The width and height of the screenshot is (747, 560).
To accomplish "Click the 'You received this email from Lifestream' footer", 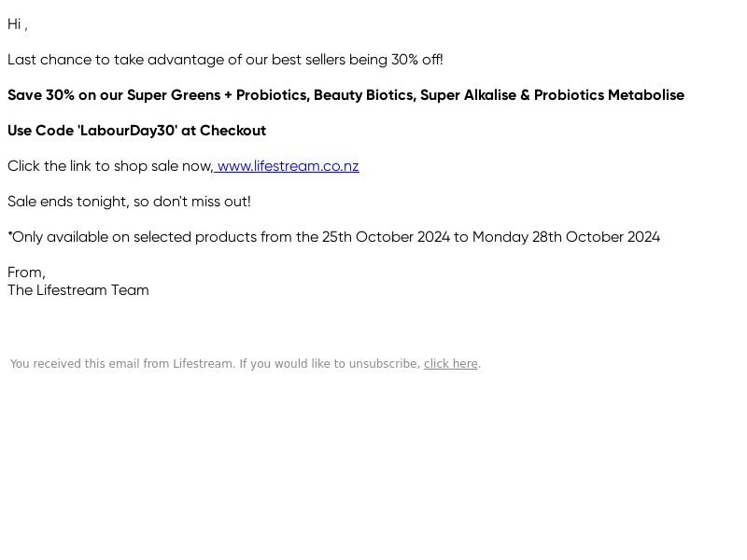I will (x=122, y=364).
